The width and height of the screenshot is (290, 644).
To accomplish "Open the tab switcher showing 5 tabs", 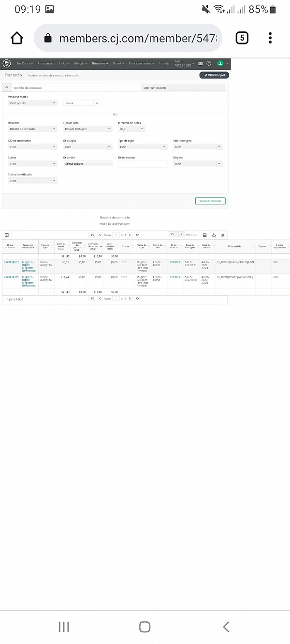I will [x=242, y=38].
